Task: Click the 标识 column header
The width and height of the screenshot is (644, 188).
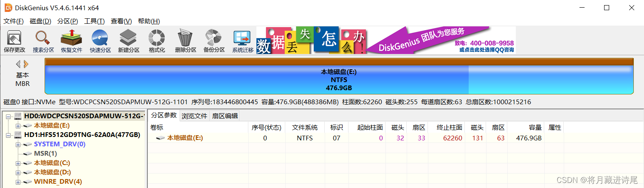Action: pyautogui.click(x=337, y=128)
